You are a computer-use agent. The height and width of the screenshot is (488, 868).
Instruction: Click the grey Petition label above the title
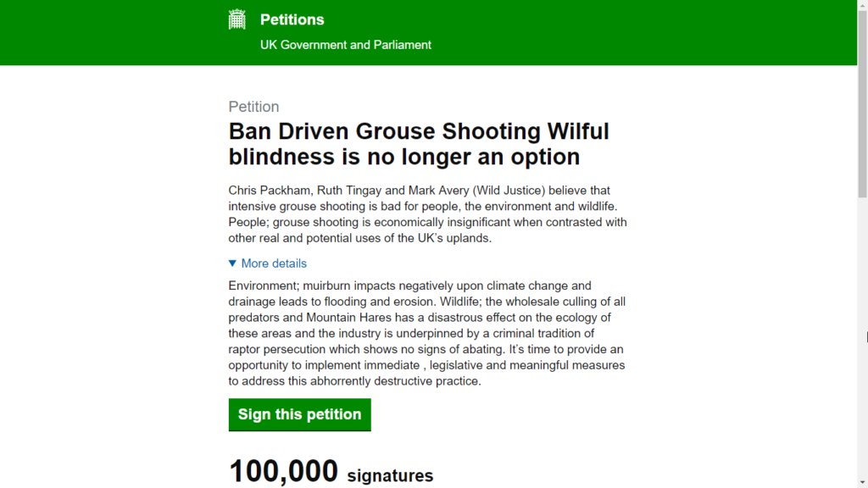coord(253,107)
